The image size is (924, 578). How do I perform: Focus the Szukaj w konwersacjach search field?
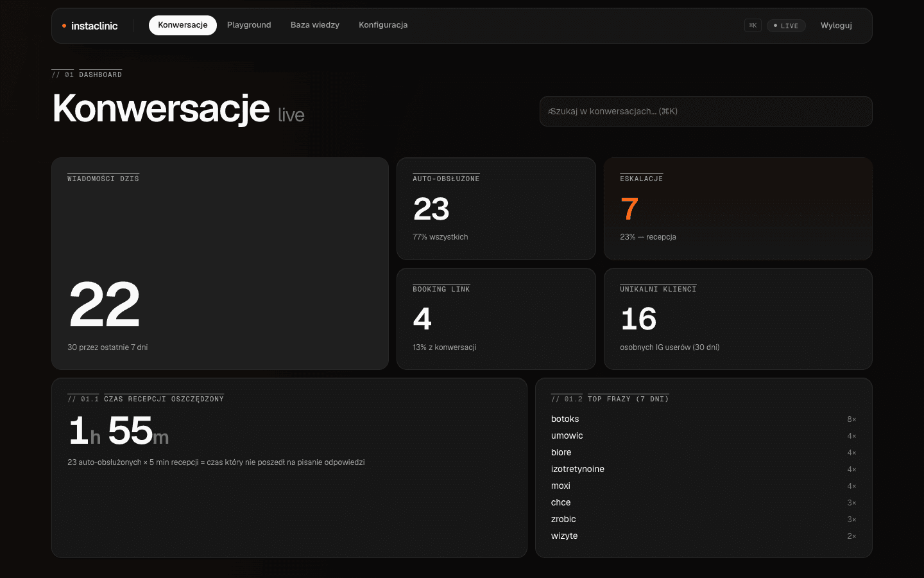click(706, 112)
